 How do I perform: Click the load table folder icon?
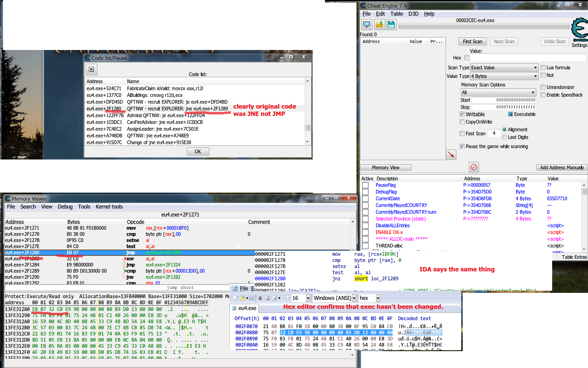[x=379, y=25]
